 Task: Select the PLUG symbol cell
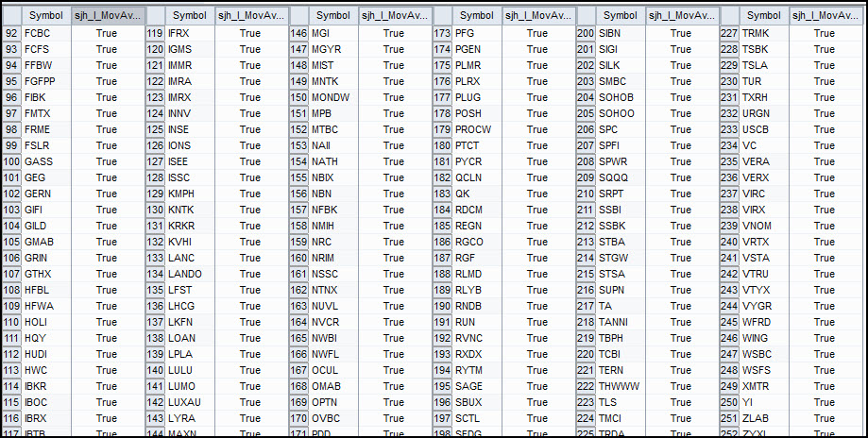tap(478, 97)
